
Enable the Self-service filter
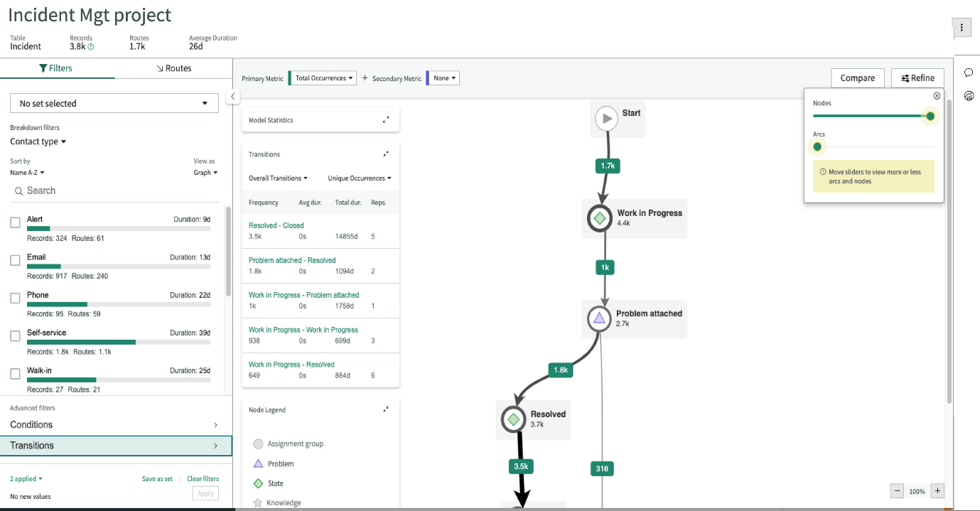pyautogui.click(x=15, y=335)
